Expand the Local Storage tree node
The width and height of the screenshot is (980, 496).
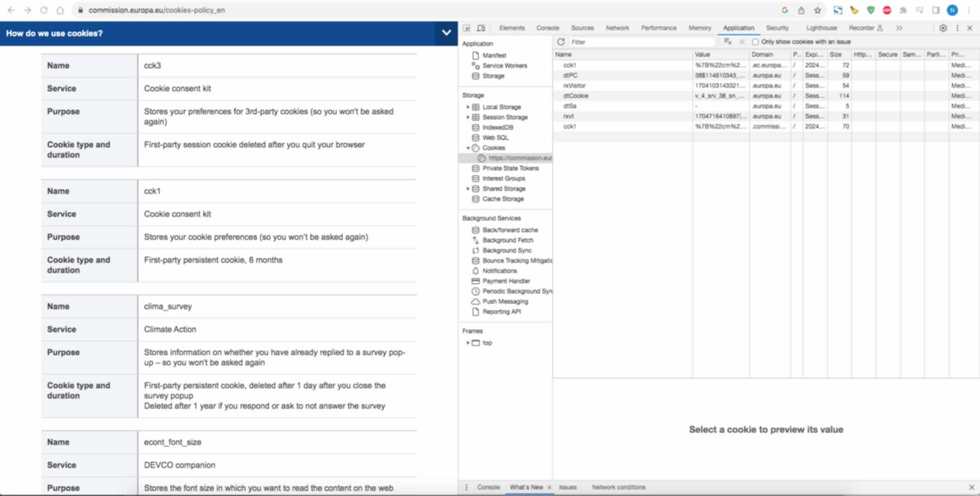[468, 107]
